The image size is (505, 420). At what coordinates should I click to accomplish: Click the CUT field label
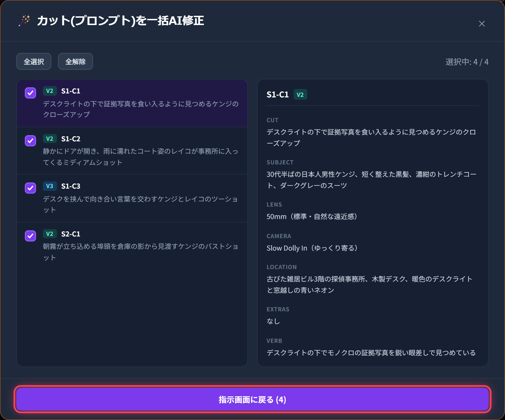(273, 120)
